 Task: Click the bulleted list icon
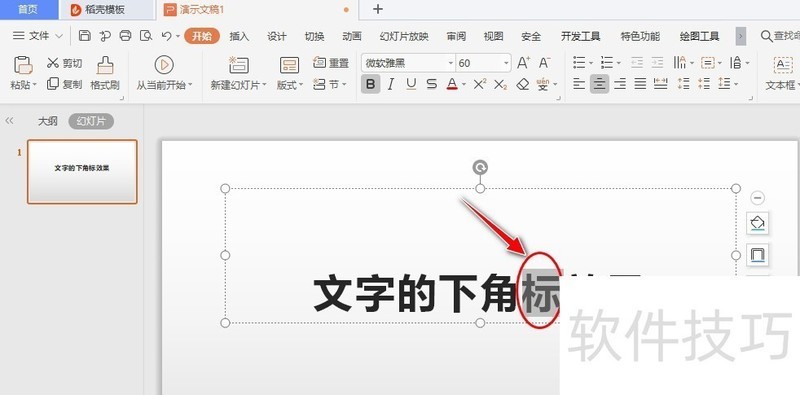click(579, 63)
